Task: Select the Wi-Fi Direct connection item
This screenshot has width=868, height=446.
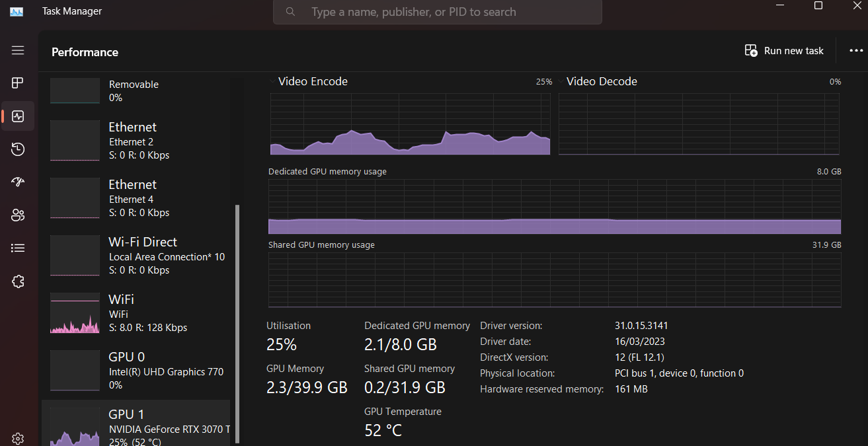Action: (136, 256)
